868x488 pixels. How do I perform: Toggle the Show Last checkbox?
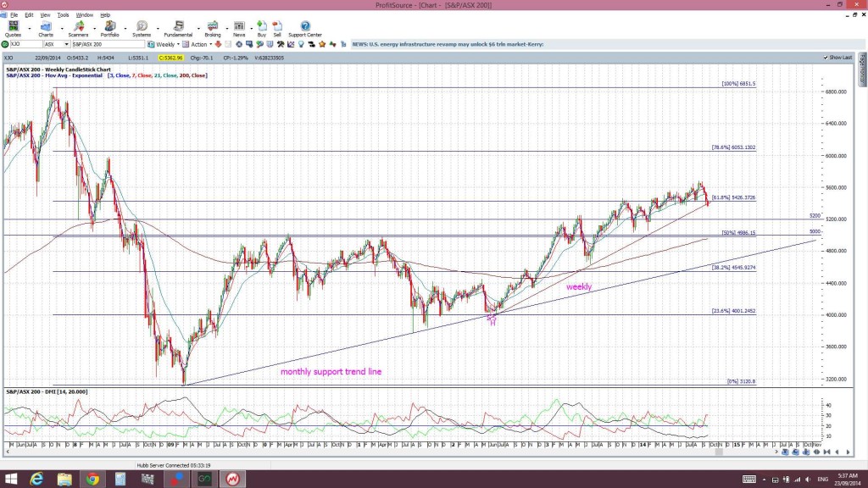click(826, 58)
